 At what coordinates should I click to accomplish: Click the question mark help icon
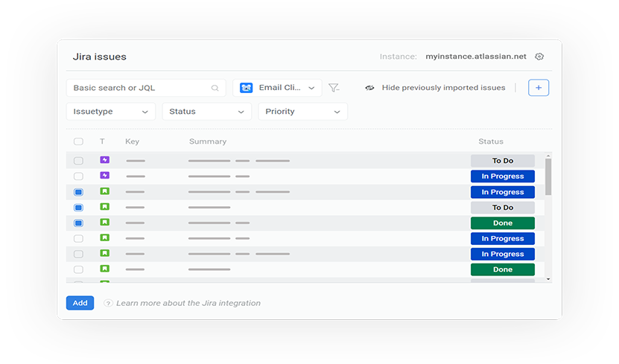[108, 303]
